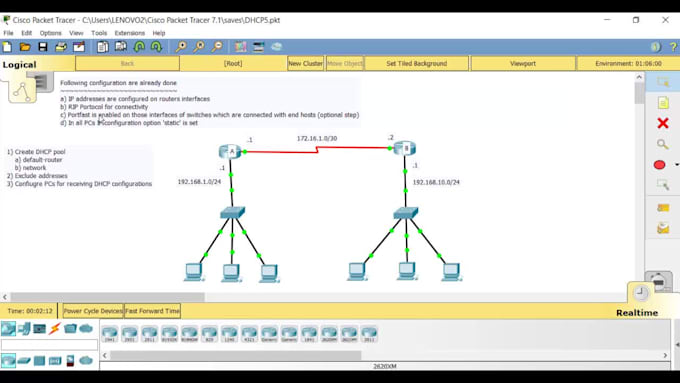680x383 pixels.
Task: Select the Inspect magnifier tool
Action: click(x=662, y=144)
